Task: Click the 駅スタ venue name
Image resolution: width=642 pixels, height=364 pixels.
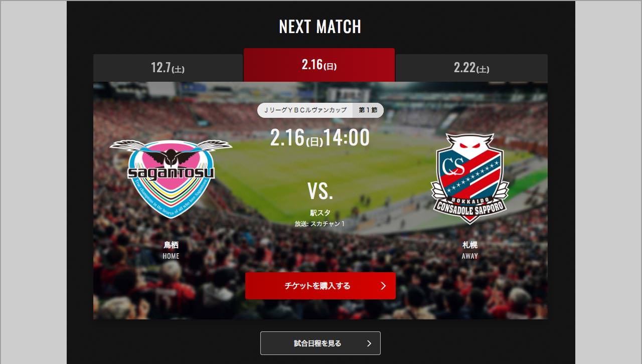Action: (320, 213)
